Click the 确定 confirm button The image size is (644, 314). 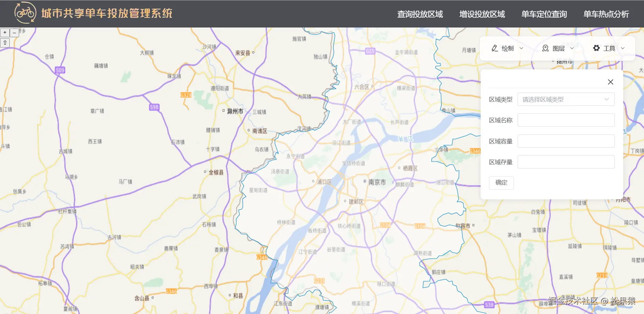(501, 183)
